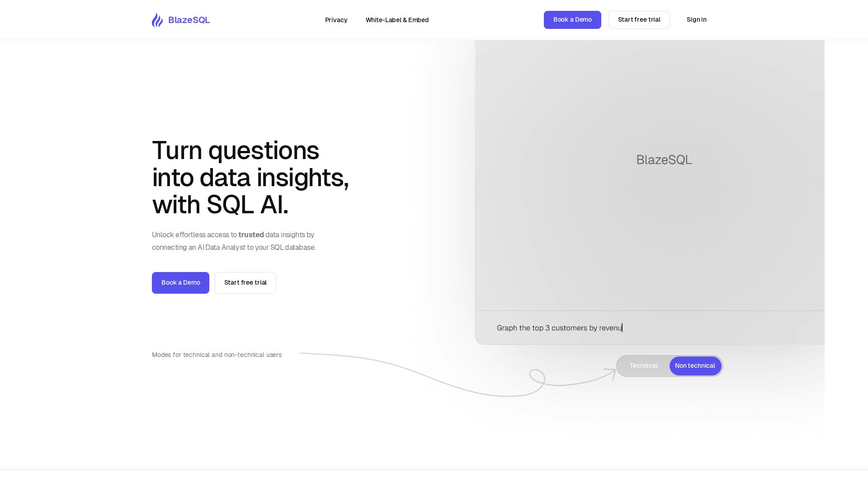Click the BlazeSQL flame logo icon
868x488 pixels.
coord(157,20)
